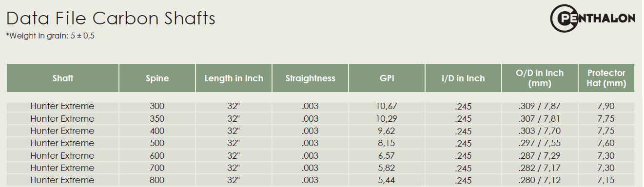Click the GPI value 5,44
The height and width of the screenshot is (187, 644).
[x=387, y=180]
